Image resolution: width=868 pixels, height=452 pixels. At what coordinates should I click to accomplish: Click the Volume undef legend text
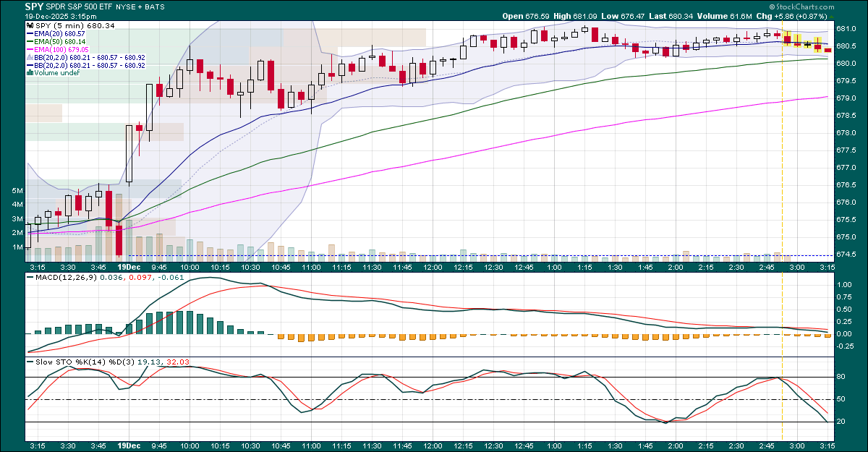pos(56,73)
